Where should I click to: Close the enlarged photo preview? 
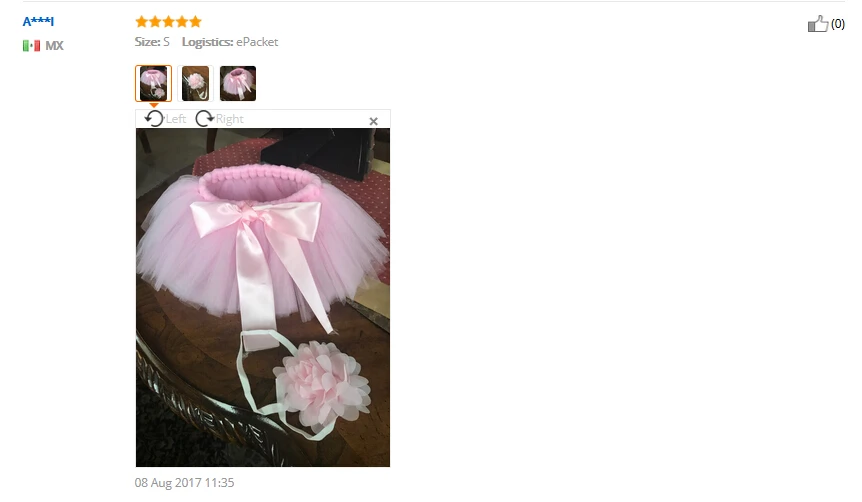[373, 121]
